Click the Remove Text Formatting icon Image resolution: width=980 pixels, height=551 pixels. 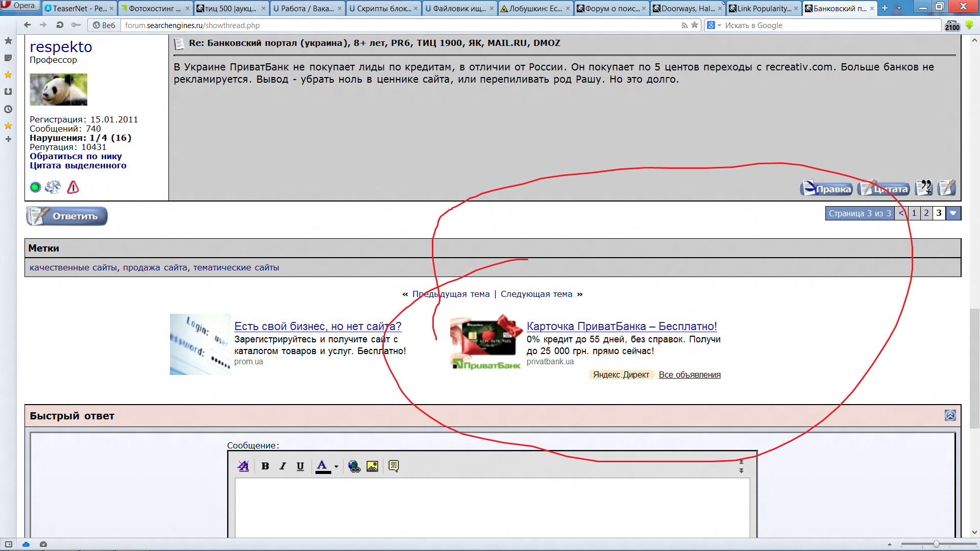(243, 466)
